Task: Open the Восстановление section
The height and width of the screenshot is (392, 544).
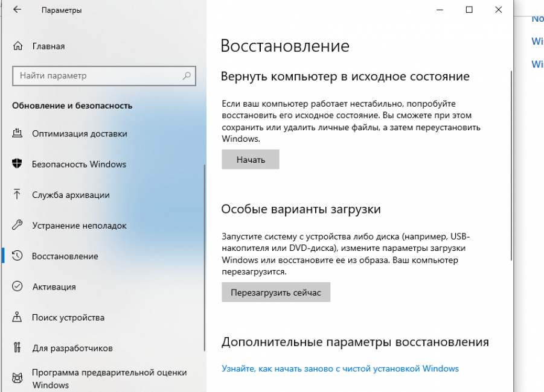Action: [x=65, y=256]
